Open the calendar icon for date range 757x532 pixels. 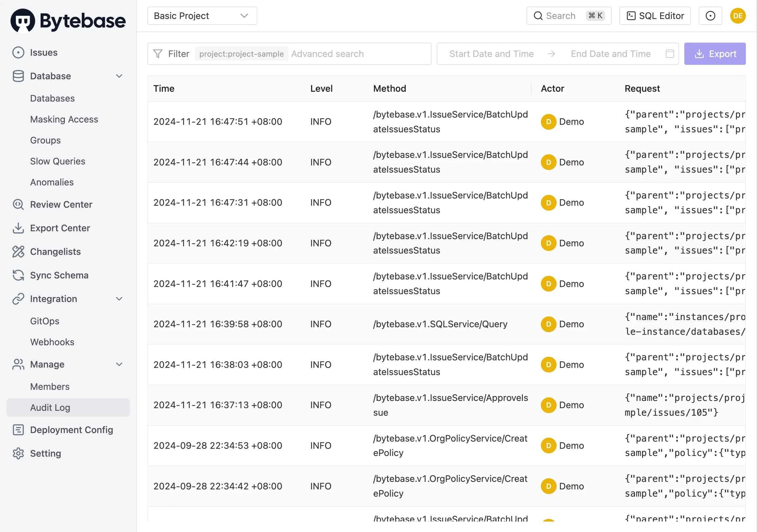point(670,53)
